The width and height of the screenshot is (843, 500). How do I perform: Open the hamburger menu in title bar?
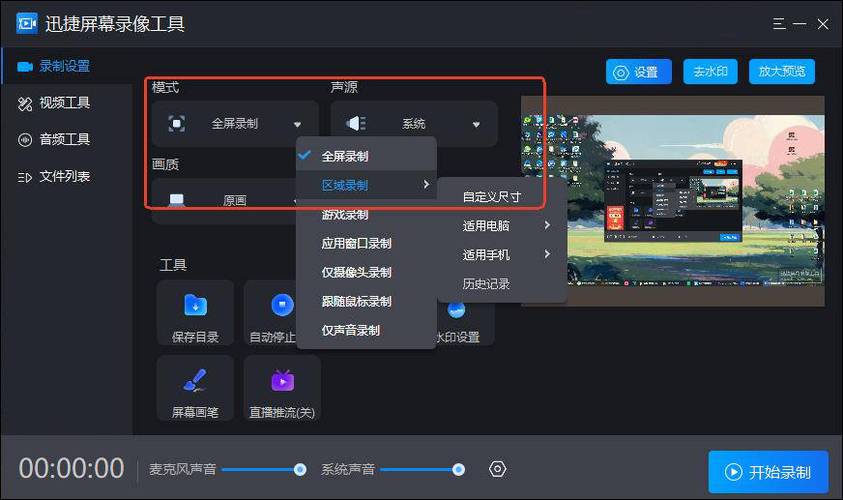(780, 23)
